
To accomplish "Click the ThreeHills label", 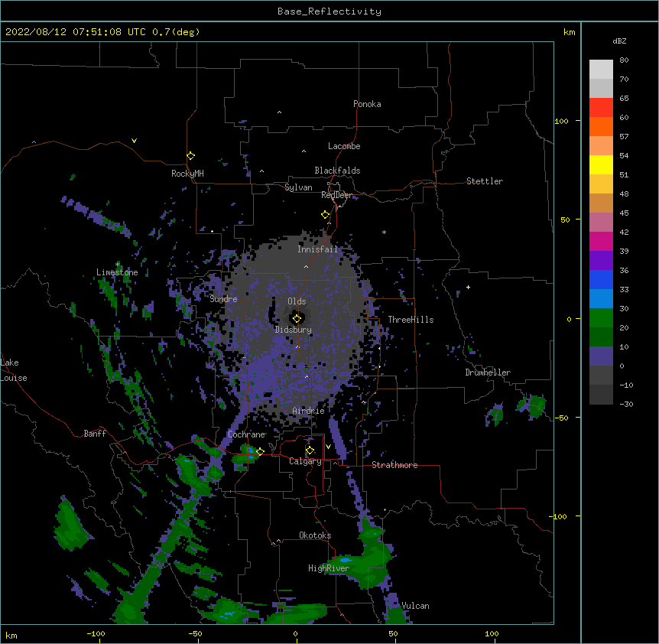I will pyautogui.click(x=411, y=320).
